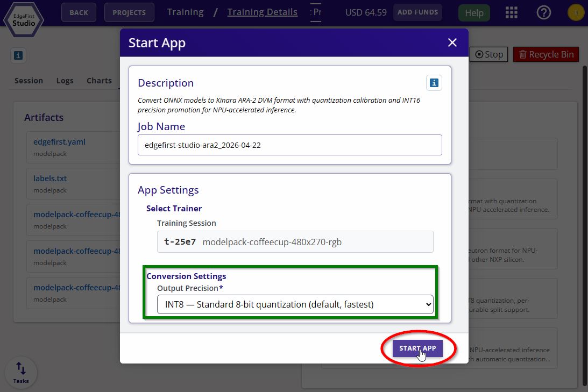
Task: Switch to the Session tab
Action: (29, 81)
